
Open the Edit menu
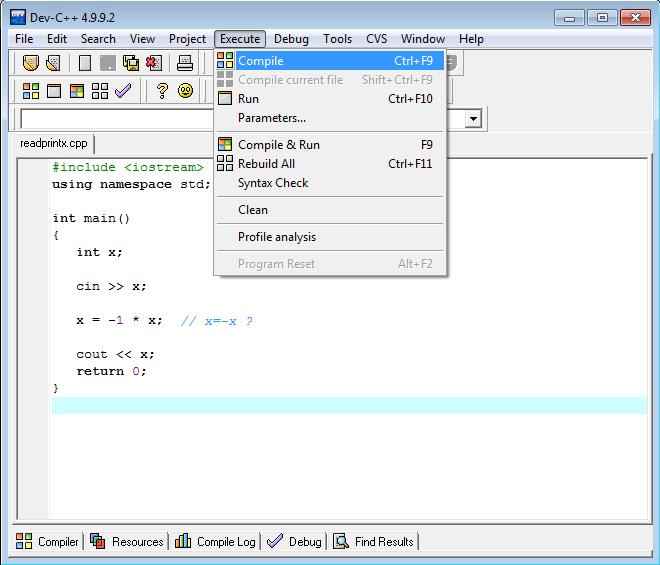pos(57,39)
